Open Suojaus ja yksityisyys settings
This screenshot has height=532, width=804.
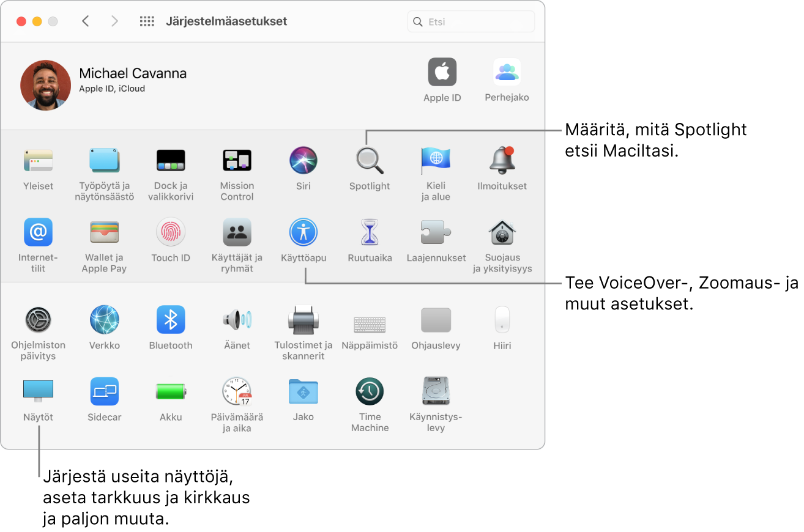click(502, 232)
